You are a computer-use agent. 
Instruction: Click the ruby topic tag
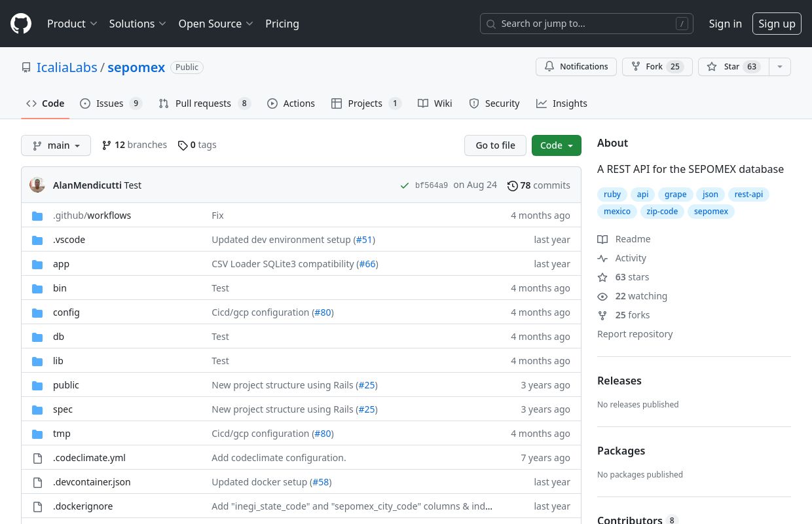click(612, 195)
